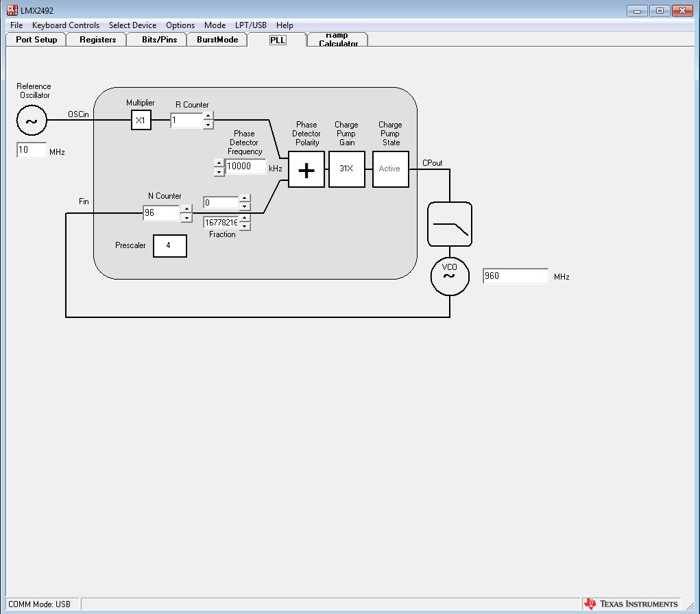Increase the fraction denominator with the up arrow
The height and width of the screenshot is (614, 700).
245,218
